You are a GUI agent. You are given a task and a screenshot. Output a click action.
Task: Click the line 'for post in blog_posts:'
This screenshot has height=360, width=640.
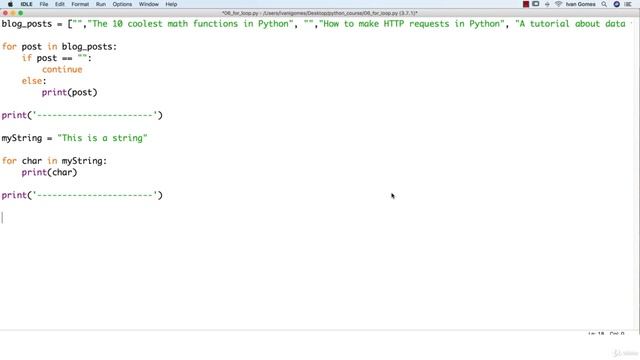click(x=59, y=47)
